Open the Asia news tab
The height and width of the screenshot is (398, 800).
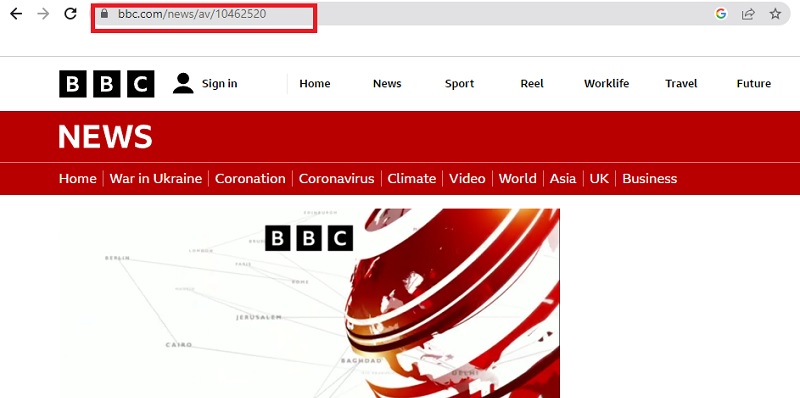pyautogui.click(x=563, y=179)
